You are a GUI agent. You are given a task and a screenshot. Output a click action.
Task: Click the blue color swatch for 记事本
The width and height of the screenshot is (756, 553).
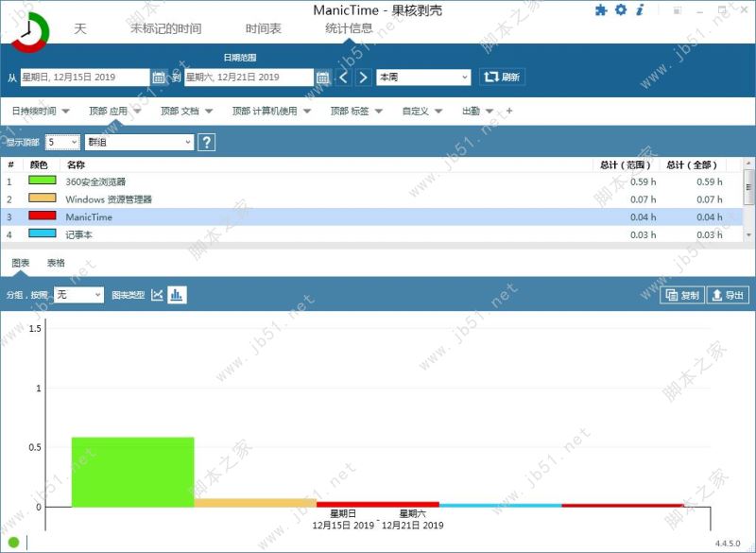[43, 233]
